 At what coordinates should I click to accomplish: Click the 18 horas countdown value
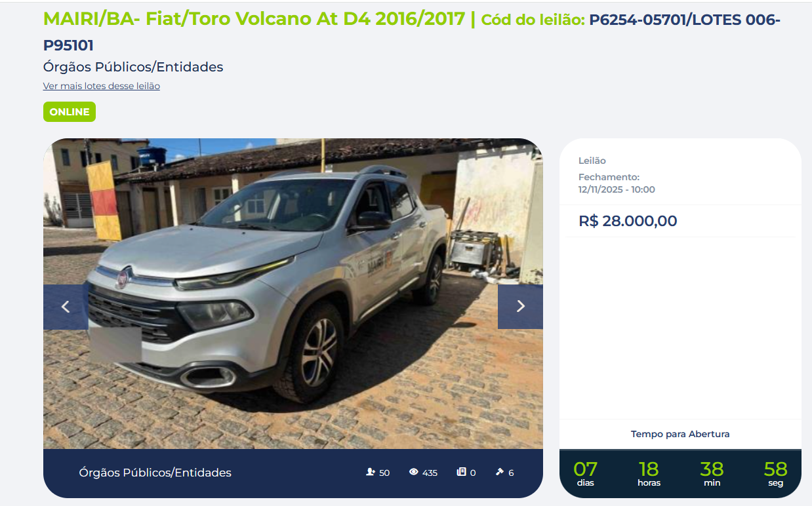649,469
